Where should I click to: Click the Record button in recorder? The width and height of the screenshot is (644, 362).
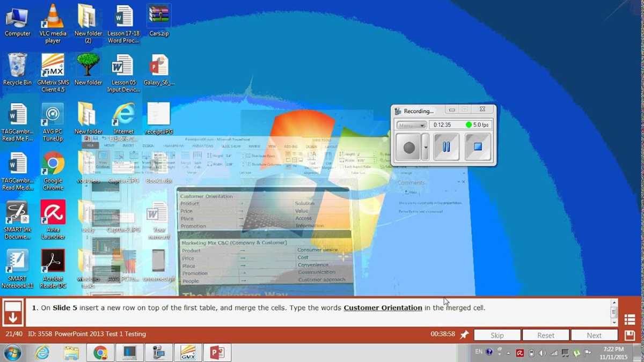coord(409,147)
